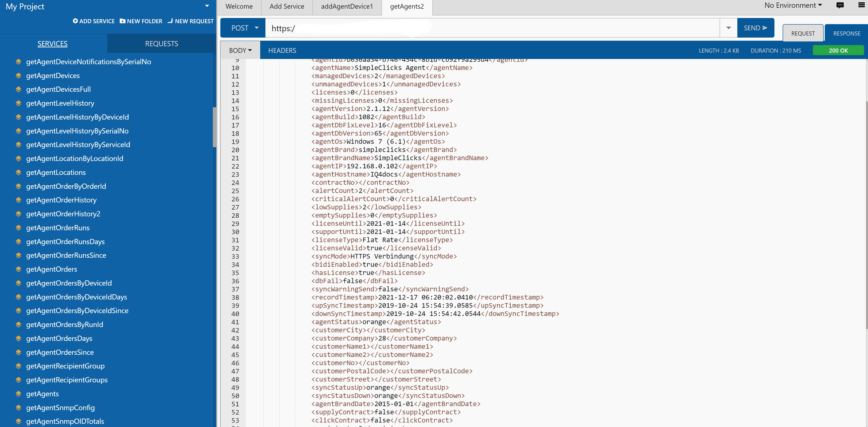This screenshot has width=868, height=427.
Task: Click the chat feedback icon
Action: 840,5
